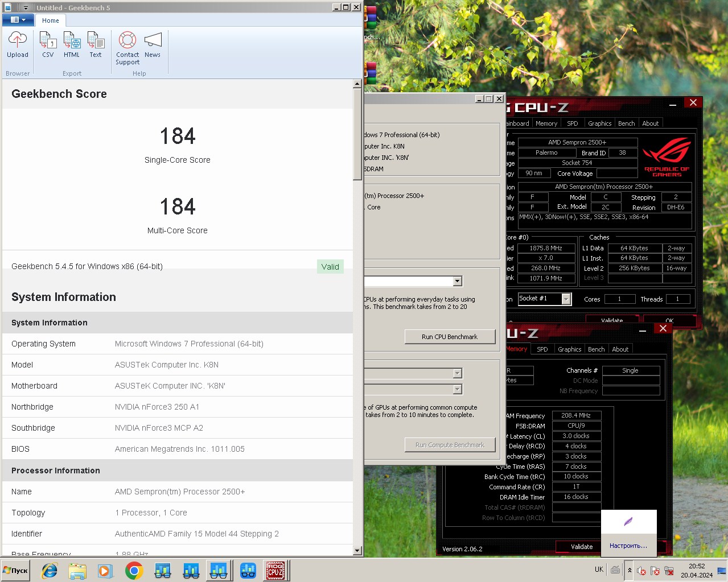Open the blue application menu button
The image size is (728, 582).
coord(18,20)
